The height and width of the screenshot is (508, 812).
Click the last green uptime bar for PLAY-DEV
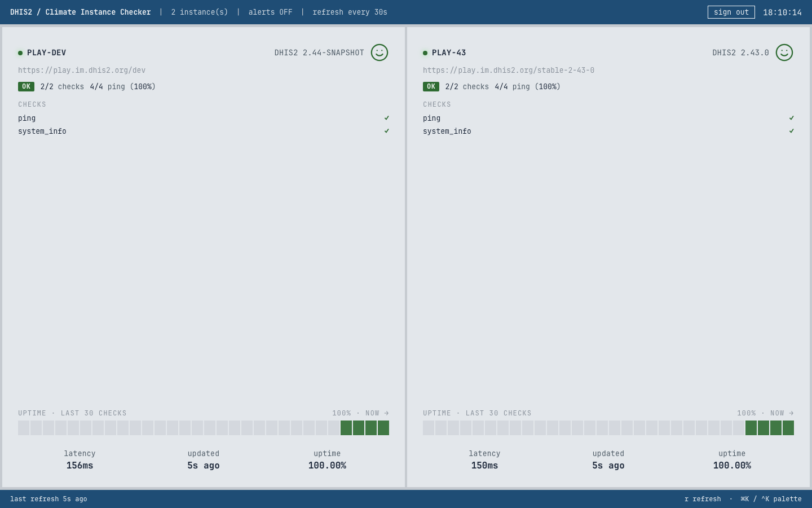click(x=383, y=428)
